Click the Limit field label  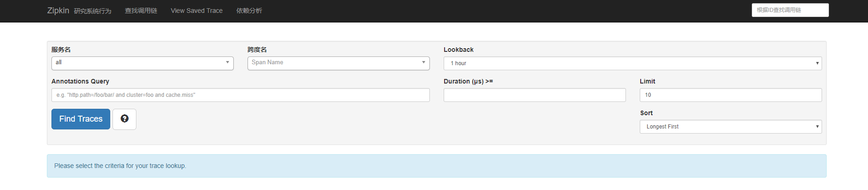647,81
